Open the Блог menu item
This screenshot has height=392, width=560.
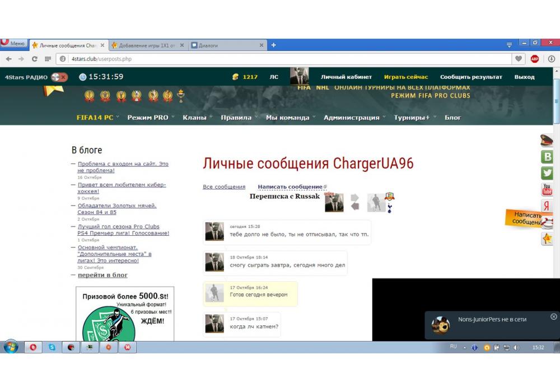452,118
